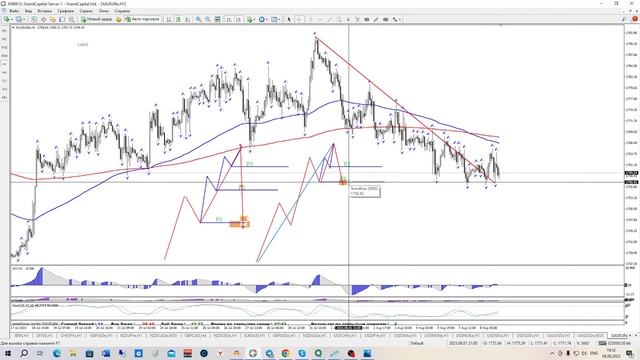Viewport: 640px width, 360px height.
Task: Open the New Chart toolbar icon
Action: click(7, 19)
